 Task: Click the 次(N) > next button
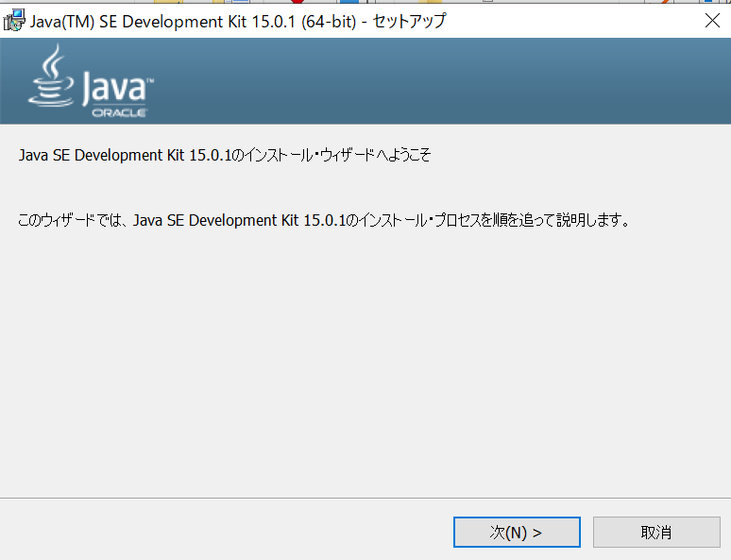517,532
